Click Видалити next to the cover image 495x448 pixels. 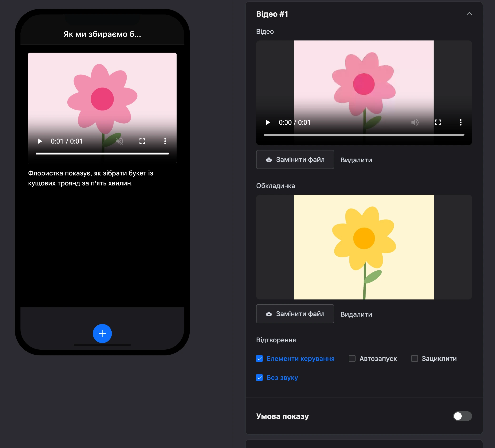pyautogui.click(x=356, y=314)
